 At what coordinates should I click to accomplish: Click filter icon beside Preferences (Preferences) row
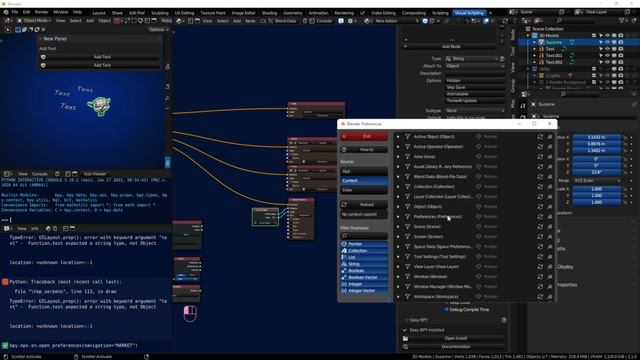click(407, 217)
